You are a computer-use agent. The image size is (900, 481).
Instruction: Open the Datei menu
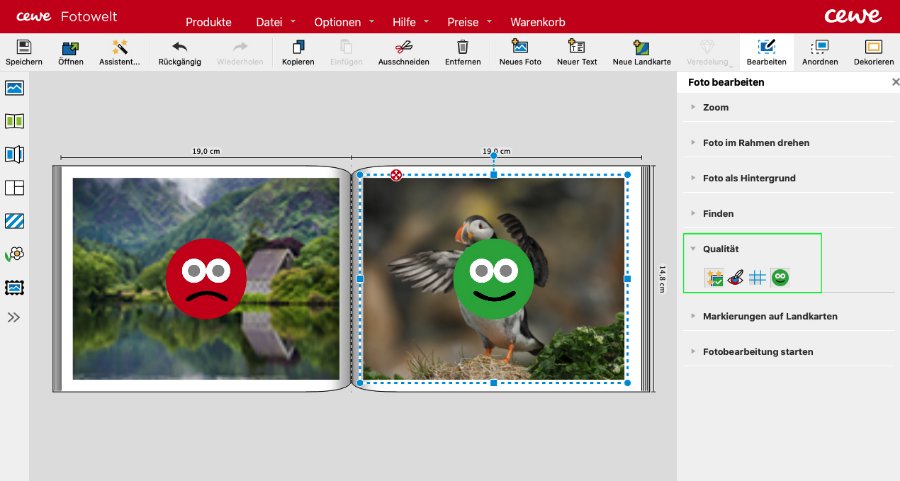pos(269,21)
